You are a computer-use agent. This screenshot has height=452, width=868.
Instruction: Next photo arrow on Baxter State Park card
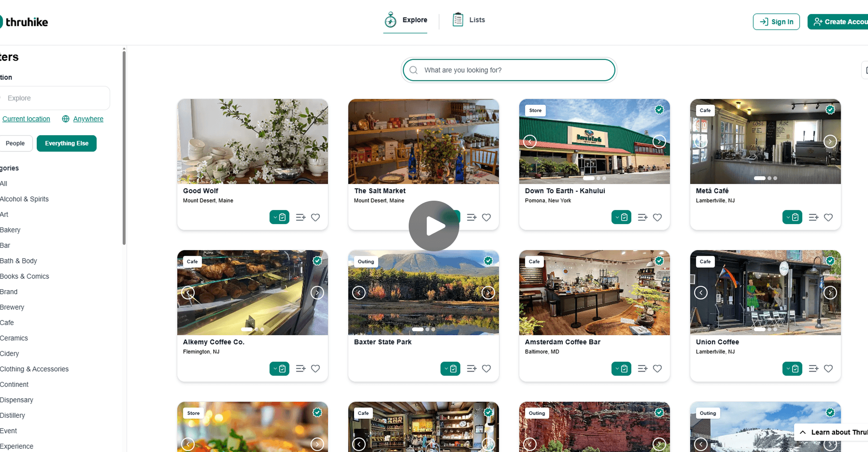488,293
